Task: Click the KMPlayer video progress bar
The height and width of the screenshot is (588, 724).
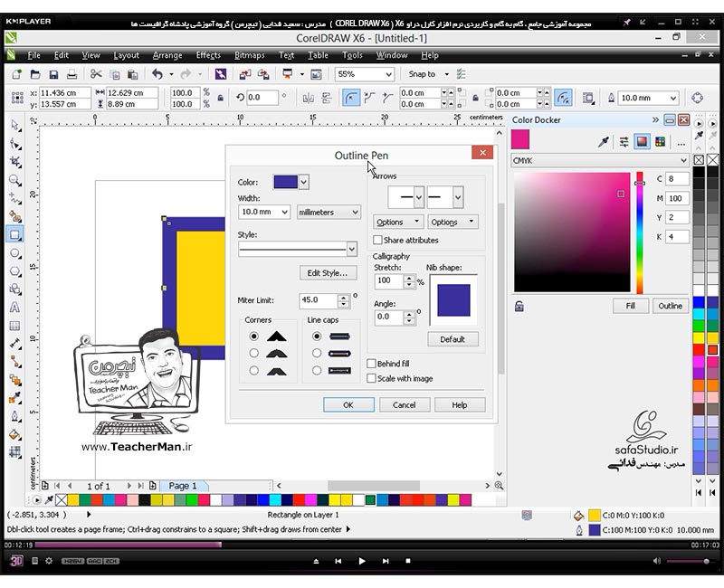Action: coord(362,545)
